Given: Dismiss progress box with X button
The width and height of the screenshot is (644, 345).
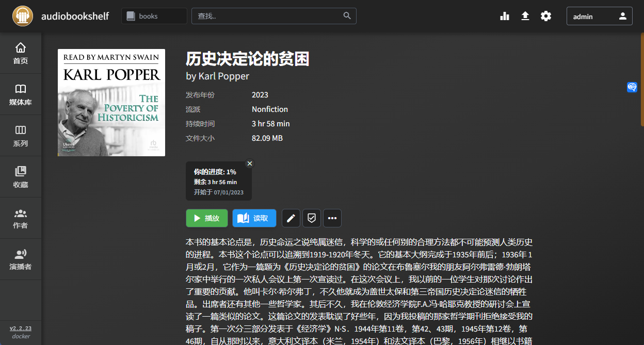Looking at the screenshot, I should [x=250, y=163].
